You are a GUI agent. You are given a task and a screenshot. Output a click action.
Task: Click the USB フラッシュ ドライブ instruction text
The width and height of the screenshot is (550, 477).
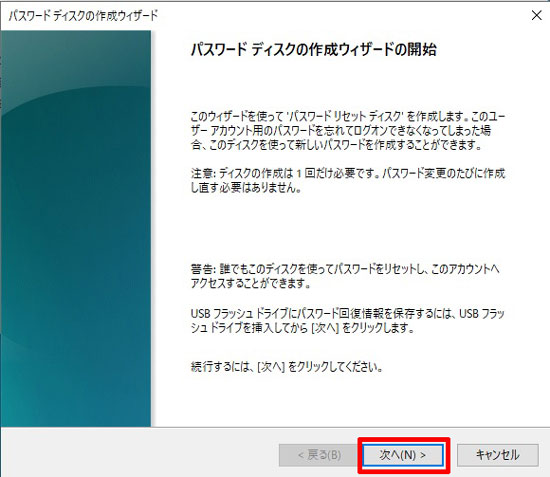coord(348,321)
